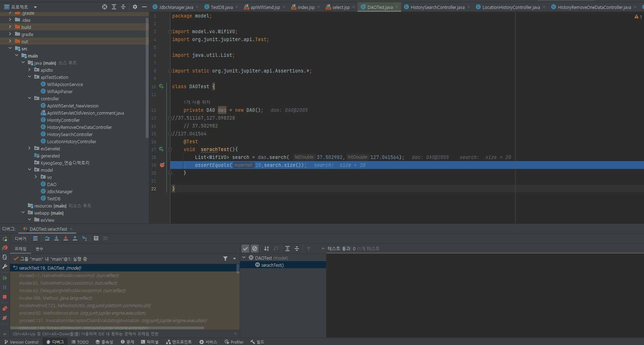Click the breakpoint on line 19 gutter
The width and height of the screenshot is (644, 345).
tap(162, 165)
